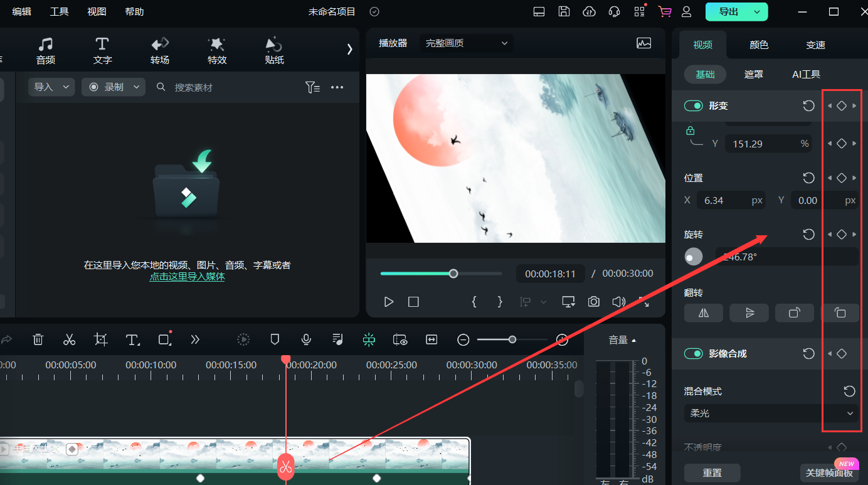Open the three-dot more options in media panel

[337, 87]
